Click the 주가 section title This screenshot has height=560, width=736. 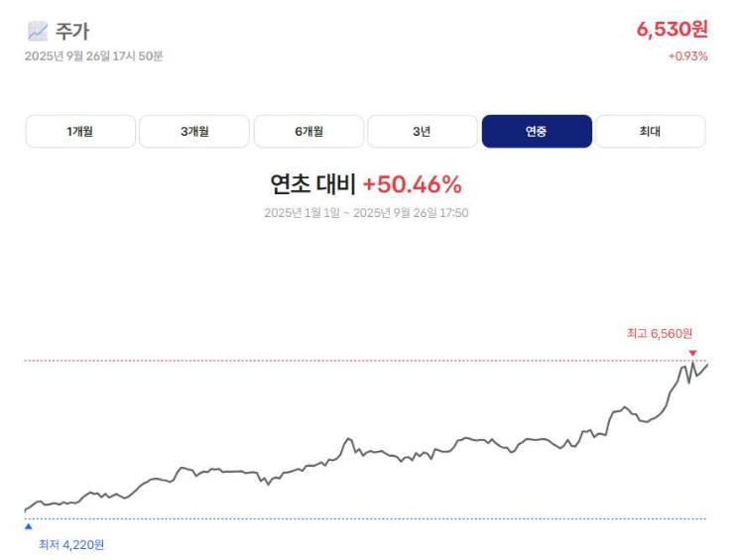pyautogui.click(x=71, y=31)
